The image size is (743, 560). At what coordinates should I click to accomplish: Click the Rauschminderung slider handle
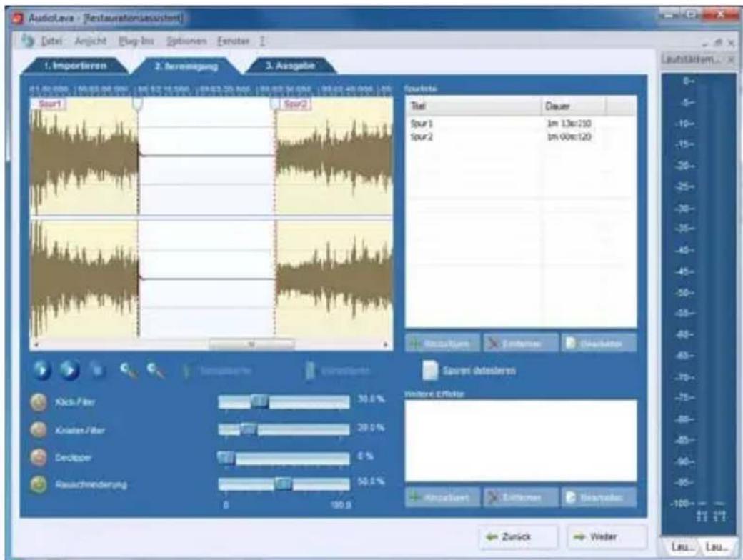(284, 484)
